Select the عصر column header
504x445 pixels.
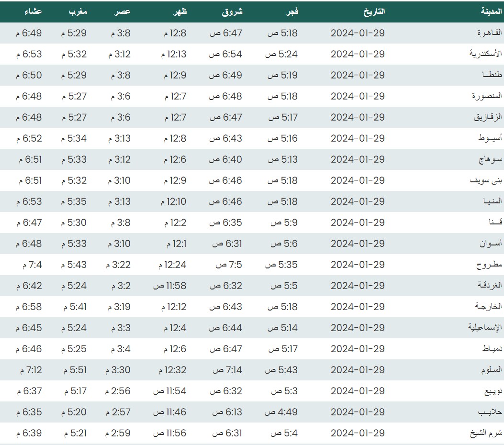click(x=122, y=11)
